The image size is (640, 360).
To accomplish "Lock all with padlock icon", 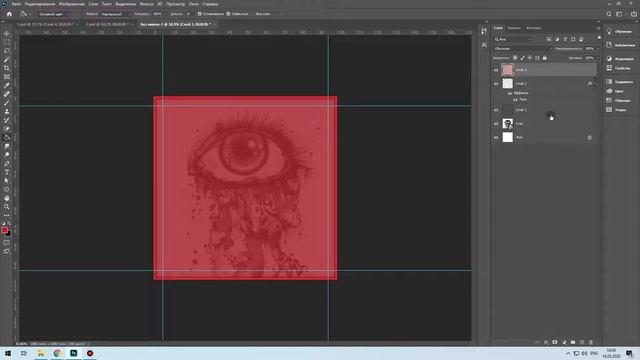I will [x=544, y=58].
